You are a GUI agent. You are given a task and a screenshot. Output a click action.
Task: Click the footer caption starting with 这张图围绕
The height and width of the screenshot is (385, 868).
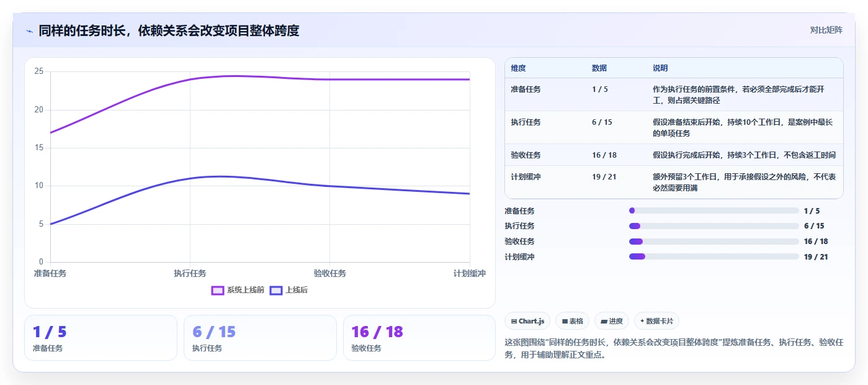(674, 349)
